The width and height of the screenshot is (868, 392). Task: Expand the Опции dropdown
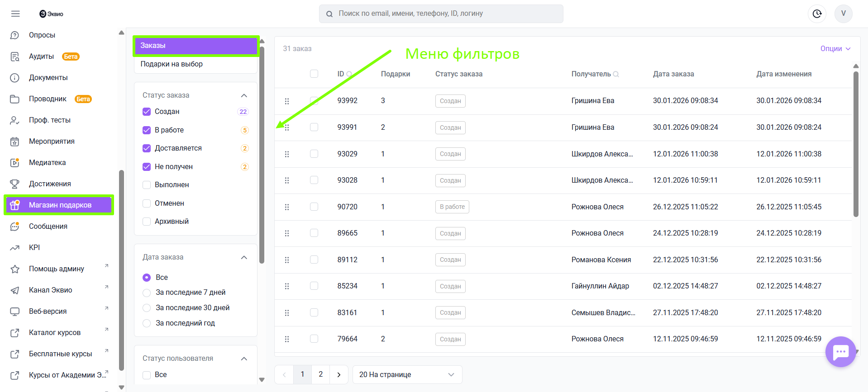coord(835,49)
